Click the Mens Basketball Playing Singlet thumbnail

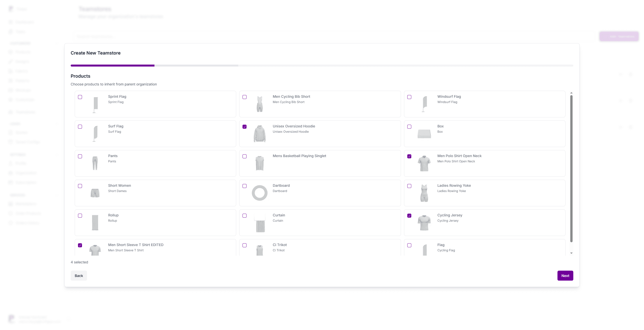pyautogui.click(x=259, y=163)
